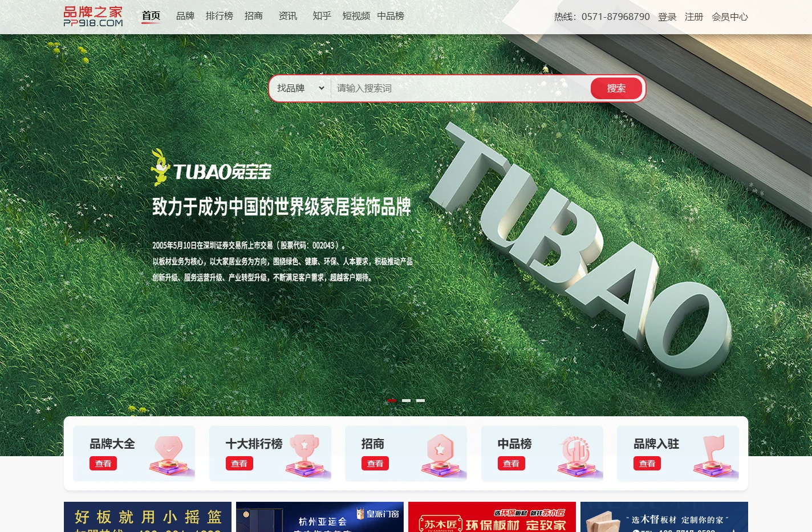The image size is (812, 532).
Task: Open the 苏木匠 环保板材 ad banner
Action: pyautogui.click(x=492, y=517)
